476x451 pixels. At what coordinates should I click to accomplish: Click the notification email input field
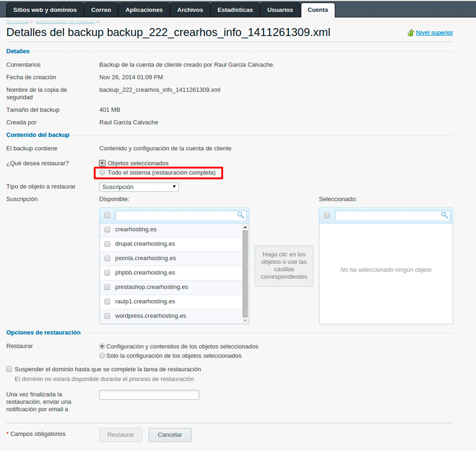(x=149, y=395)
